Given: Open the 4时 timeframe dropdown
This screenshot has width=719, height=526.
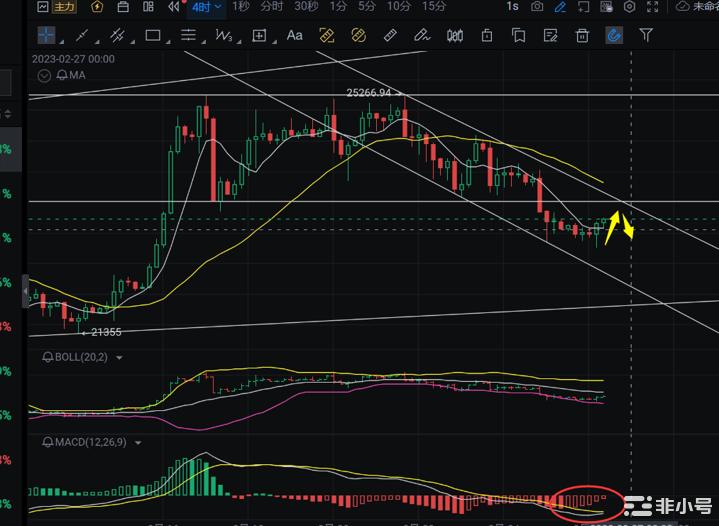Looking at the screenshot, I should (x=208, y=6).
